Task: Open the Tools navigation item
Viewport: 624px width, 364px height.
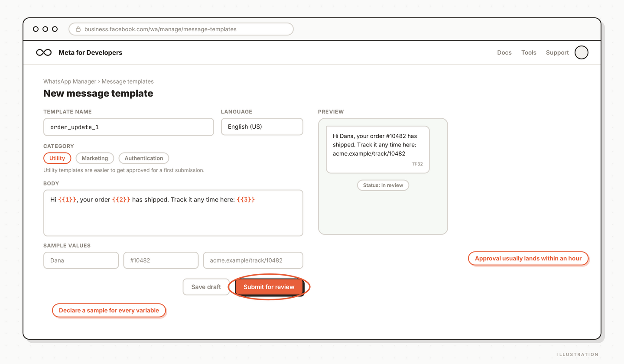Action: [x=529, y=52]
